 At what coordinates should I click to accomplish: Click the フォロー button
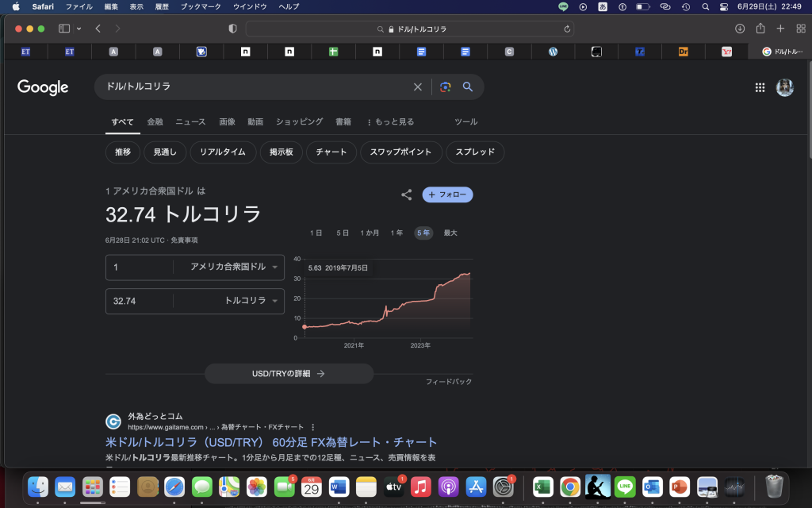click(447, 194)
